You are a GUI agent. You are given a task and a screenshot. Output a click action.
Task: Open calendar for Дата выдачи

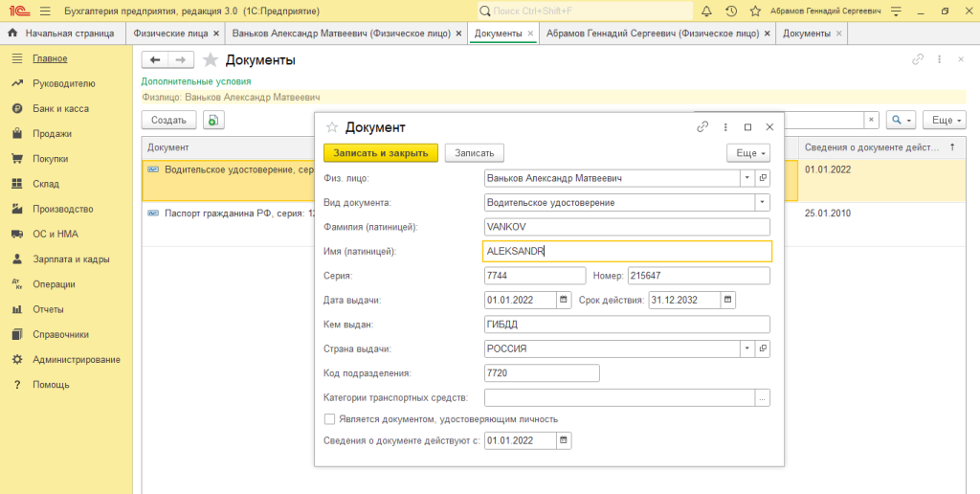(564, 301)
